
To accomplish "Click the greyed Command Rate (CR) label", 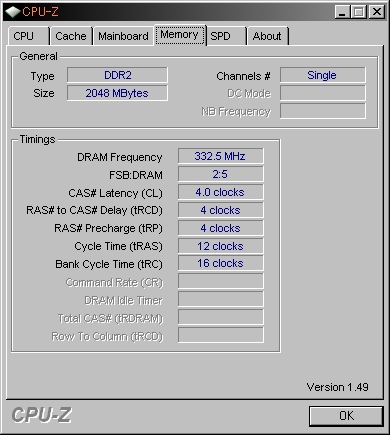I will (x=114, y=283).
